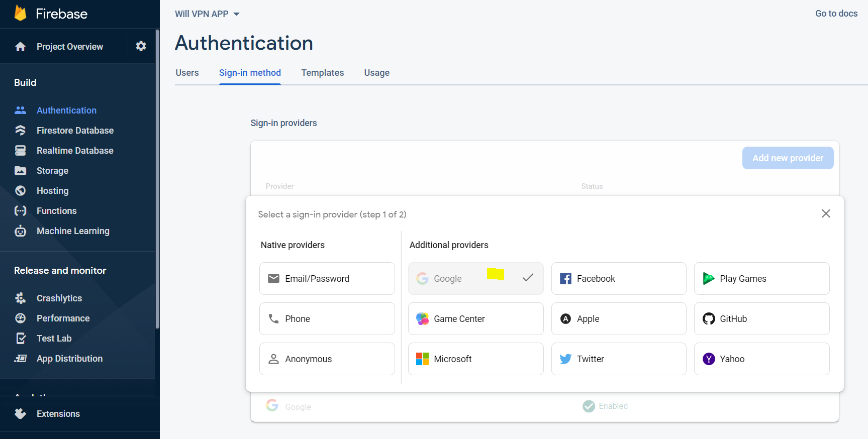Click the Twitter bird icon
The image size is (868, 439).
tap(565, 359)
